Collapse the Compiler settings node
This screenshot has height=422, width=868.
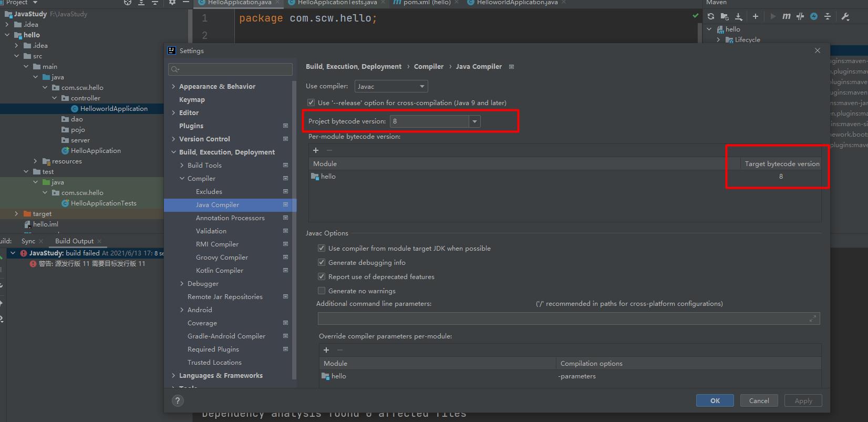[x=182, y=178]
